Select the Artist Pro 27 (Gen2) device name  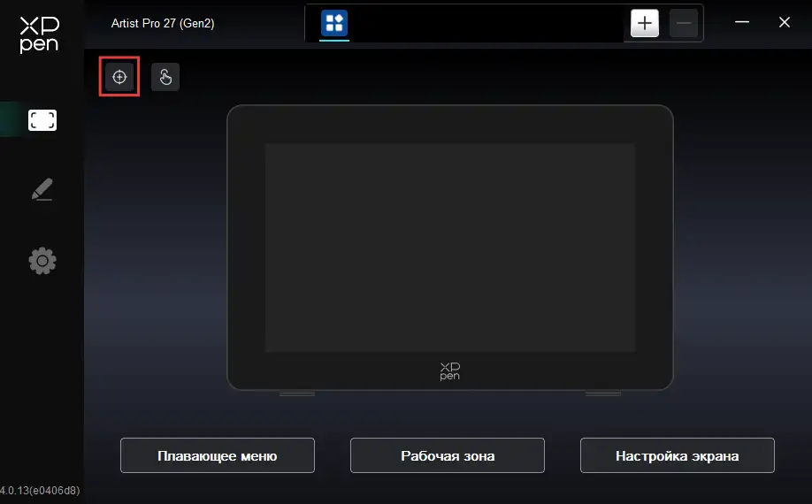pos(163,23)
